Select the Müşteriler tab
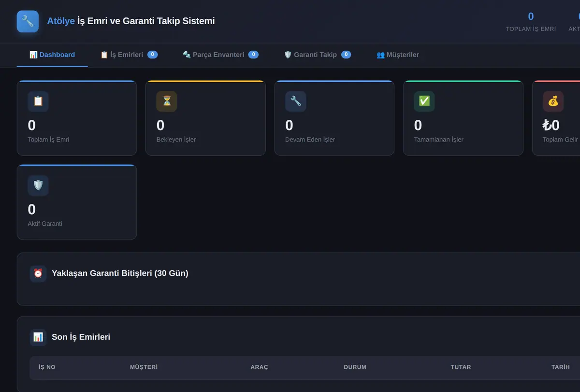Image resolution: width=580 pixels, height=392 pixels. coord(398,55)
